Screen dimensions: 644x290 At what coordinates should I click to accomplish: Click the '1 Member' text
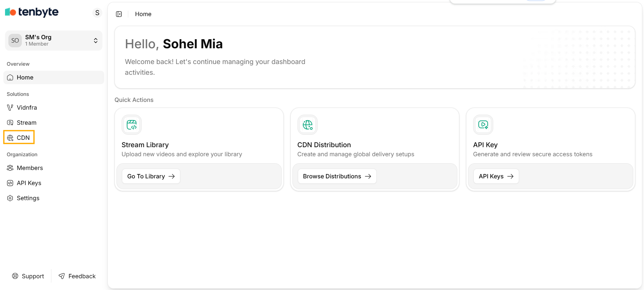click(37, 44)
